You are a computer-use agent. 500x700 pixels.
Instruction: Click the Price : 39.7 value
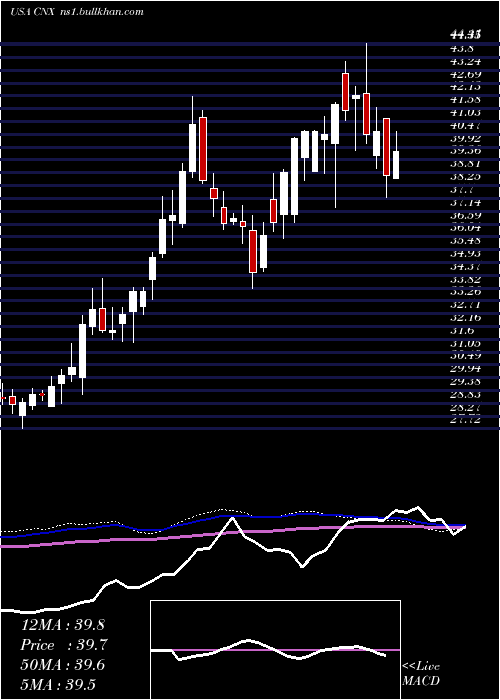(64, 645)
